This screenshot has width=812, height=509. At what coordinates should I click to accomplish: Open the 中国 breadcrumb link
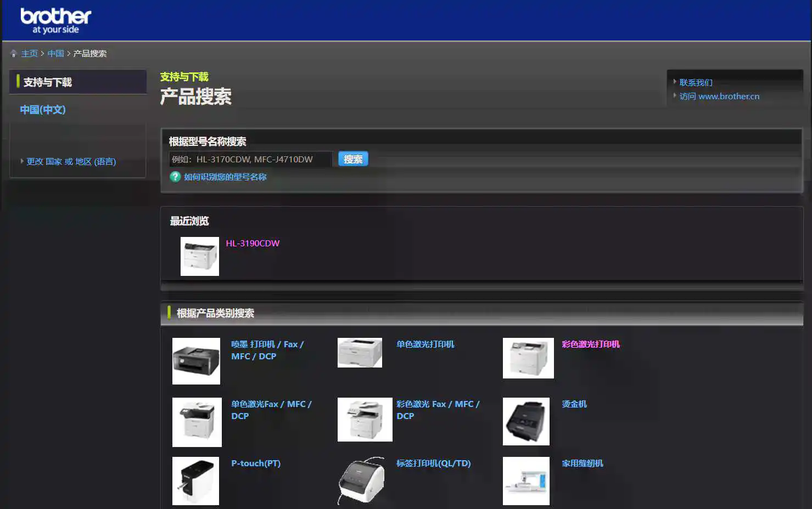click(x=56, y=53)
